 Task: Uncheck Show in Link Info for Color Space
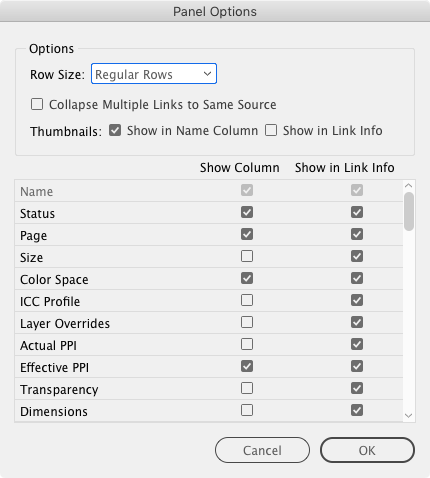(x=357, y=278)
